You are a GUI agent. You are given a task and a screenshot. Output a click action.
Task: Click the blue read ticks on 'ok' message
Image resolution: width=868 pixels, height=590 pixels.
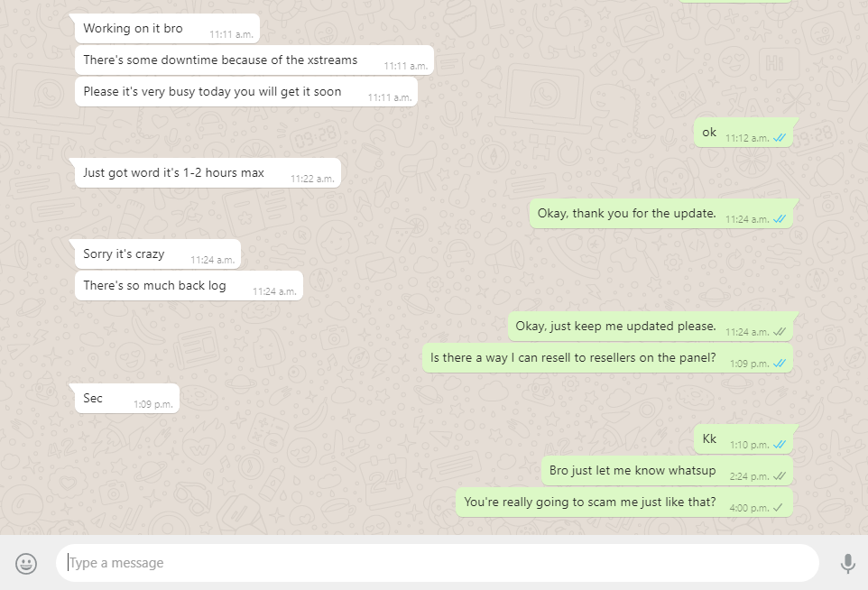(780, 138)
